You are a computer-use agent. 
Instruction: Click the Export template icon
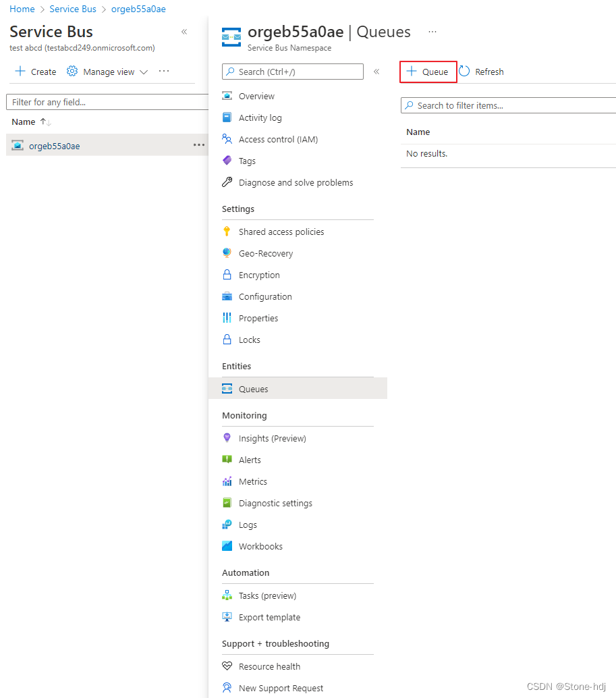(x=227, y=617)
